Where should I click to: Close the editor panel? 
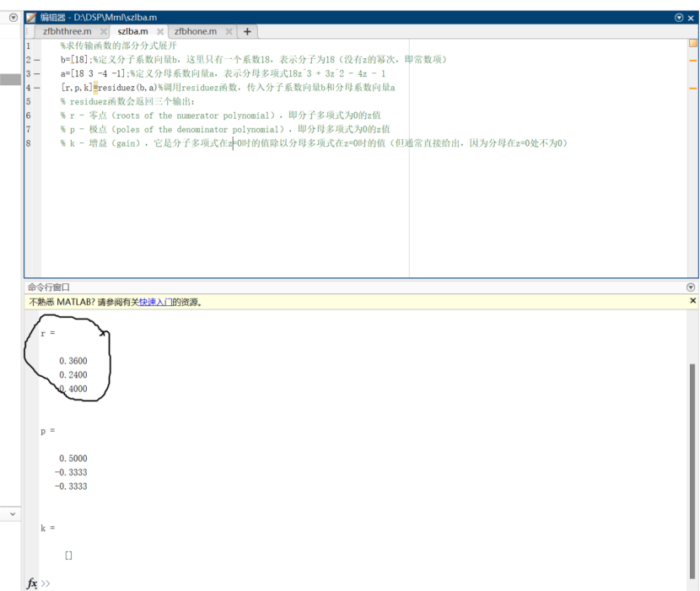(691, 18)
